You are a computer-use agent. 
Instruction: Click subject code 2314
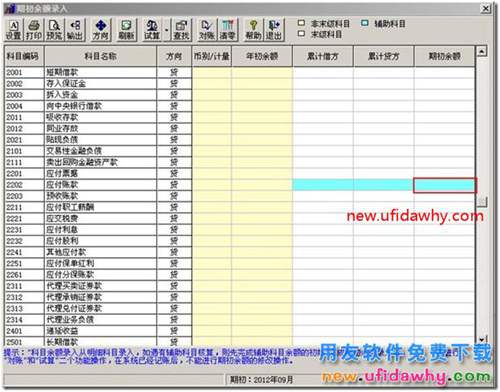14,320
